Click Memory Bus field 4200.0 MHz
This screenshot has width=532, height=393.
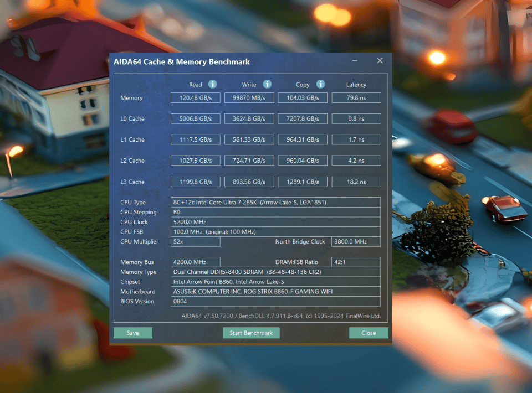(196, 262)
